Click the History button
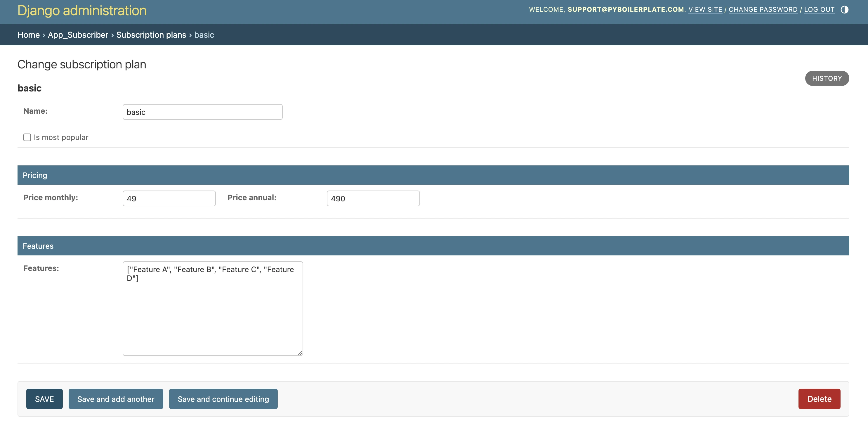The height and width of the screenshot is (429, 868). [x=827, y=78]
